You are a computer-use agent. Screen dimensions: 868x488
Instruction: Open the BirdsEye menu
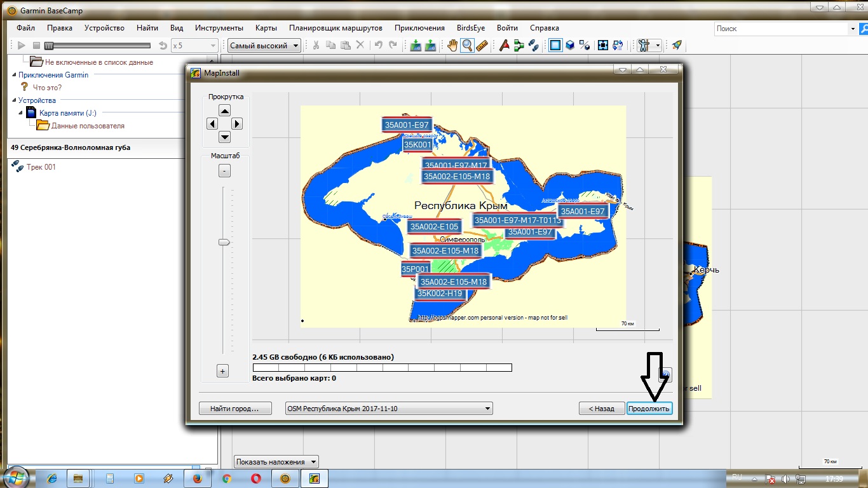tap(471, 28)
